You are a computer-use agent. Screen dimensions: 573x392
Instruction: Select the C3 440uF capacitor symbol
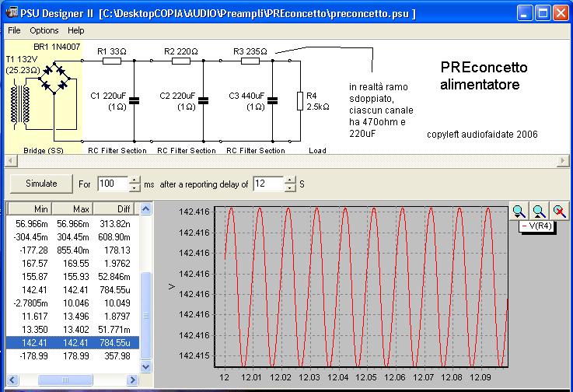tap(272, 101)
